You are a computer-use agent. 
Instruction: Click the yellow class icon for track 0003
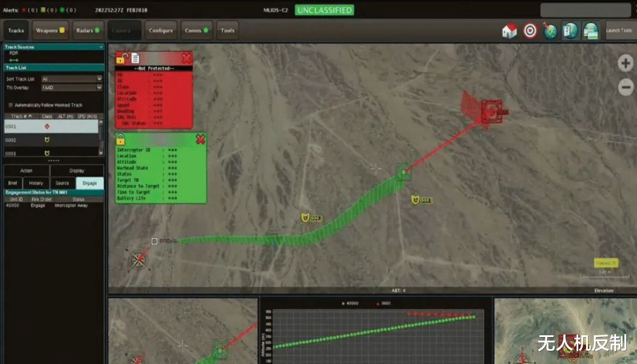pos(47,153)
